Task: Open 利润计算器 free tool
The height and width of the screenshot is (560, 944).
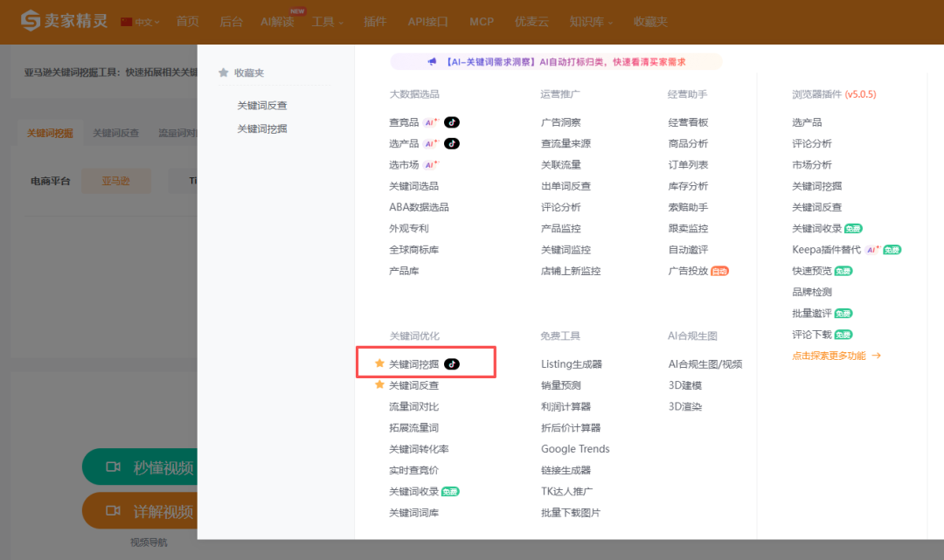Action: coord(566,406)
